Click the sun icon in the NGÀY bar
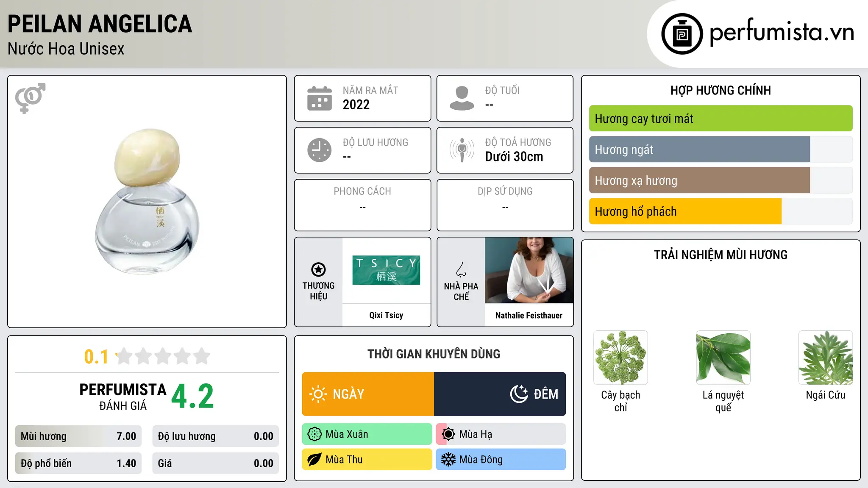 (x=318, y=394)
